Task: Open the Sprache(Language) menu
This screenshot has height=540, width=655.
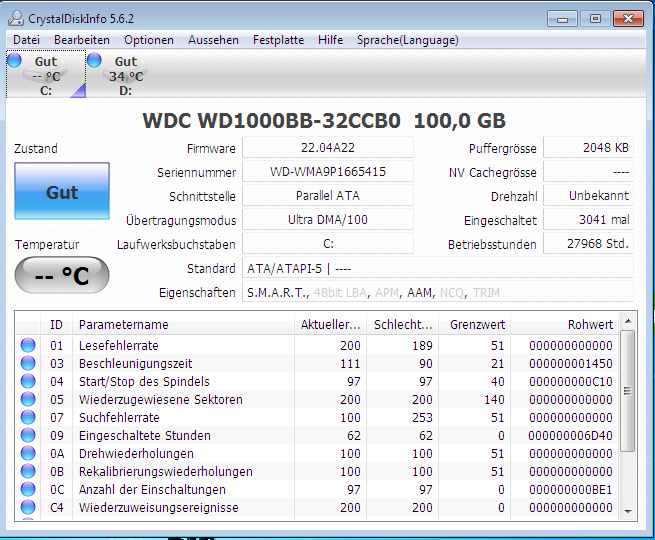Action: (x=408, y=40)
